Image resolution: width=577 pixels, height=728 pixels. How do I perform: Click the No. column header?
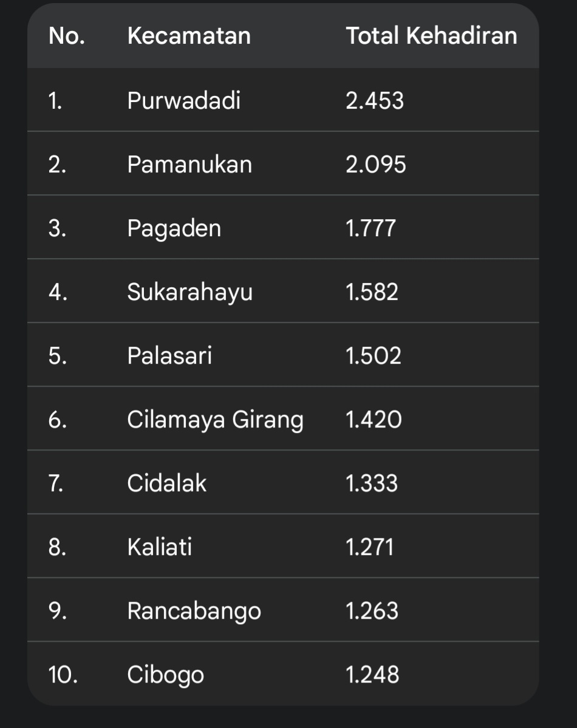point(67,36)
